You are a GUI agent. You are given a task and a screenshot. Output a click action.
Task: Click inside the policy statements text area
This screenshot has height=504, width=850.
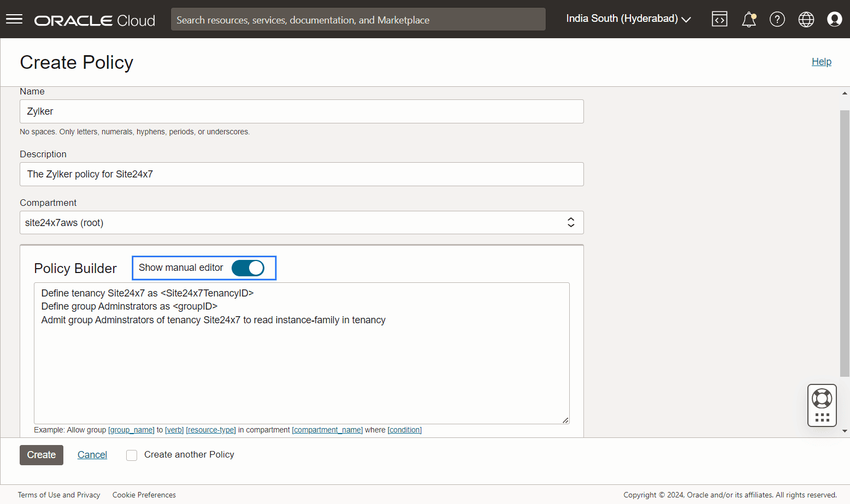pyautogui.click(x=302, y=366)
